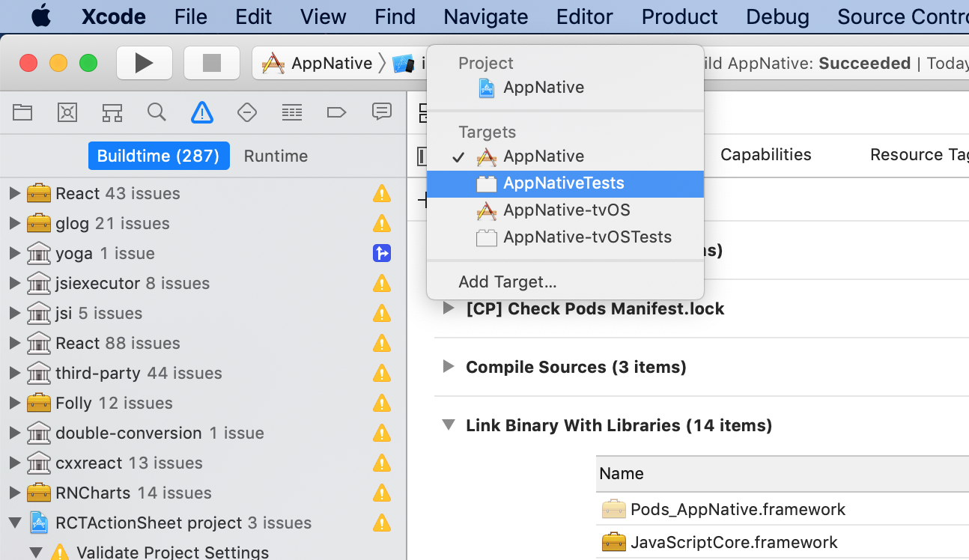
Task: Click warning icon on glog row
Action: click(x=382, y=223)
